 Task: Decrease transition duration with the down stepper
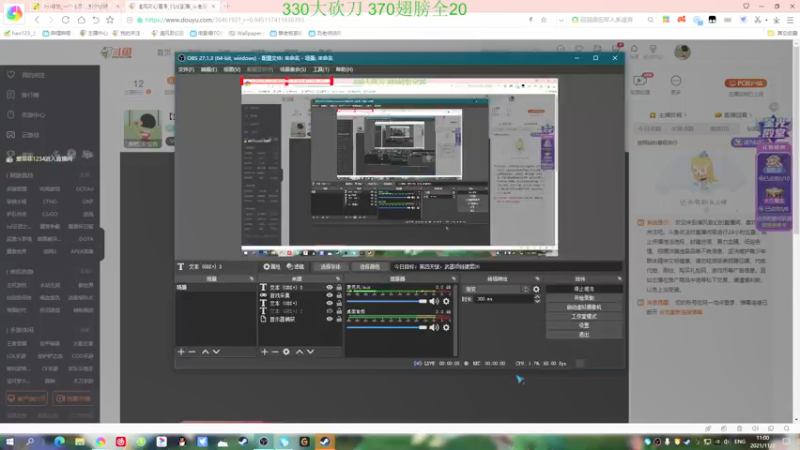(537, 302)
